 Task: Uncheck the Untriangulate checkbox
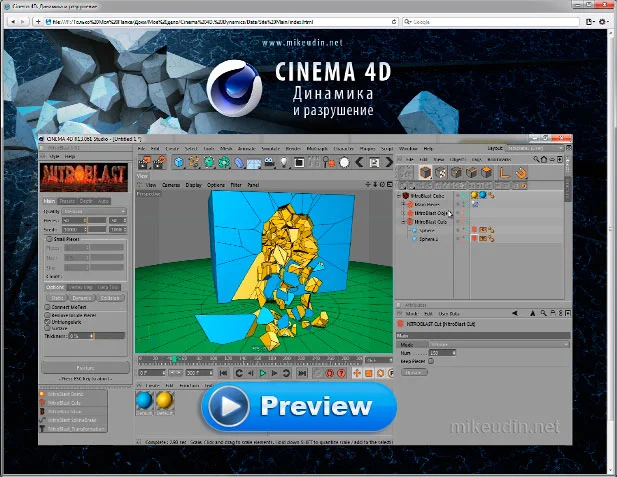tap(48, 322)
